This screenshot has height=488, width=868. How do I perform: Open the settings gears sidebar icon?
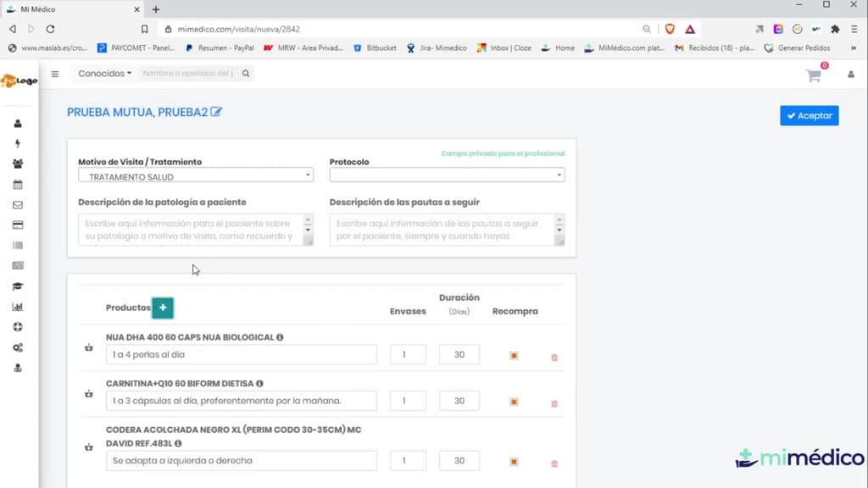18,347
